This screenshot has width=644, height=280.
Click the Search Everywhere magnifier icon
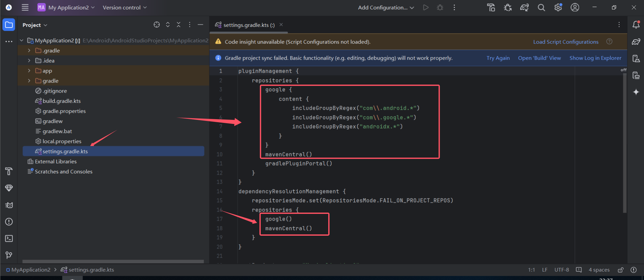click(x=541, y=7)
